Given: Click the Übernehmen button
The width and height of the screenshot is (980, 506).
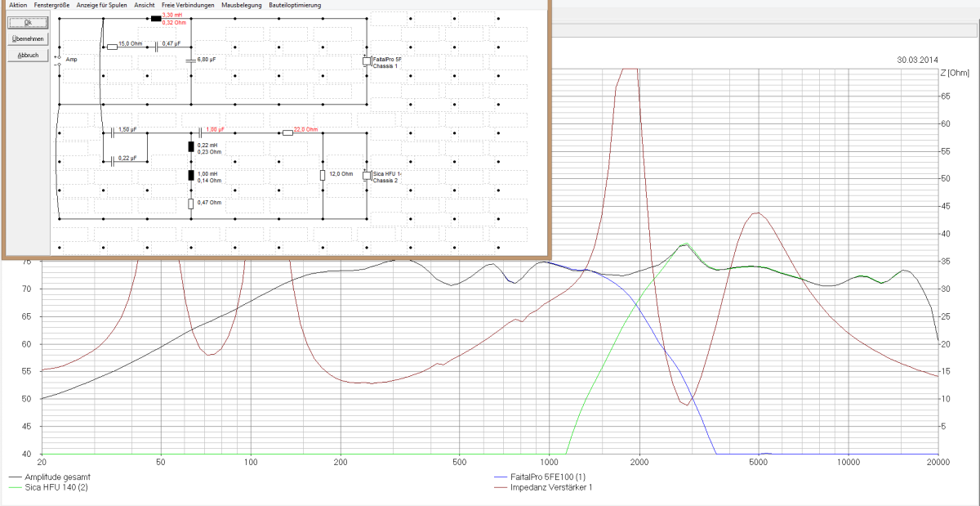Looking at the screenshot, I should [x=27, y=38].
